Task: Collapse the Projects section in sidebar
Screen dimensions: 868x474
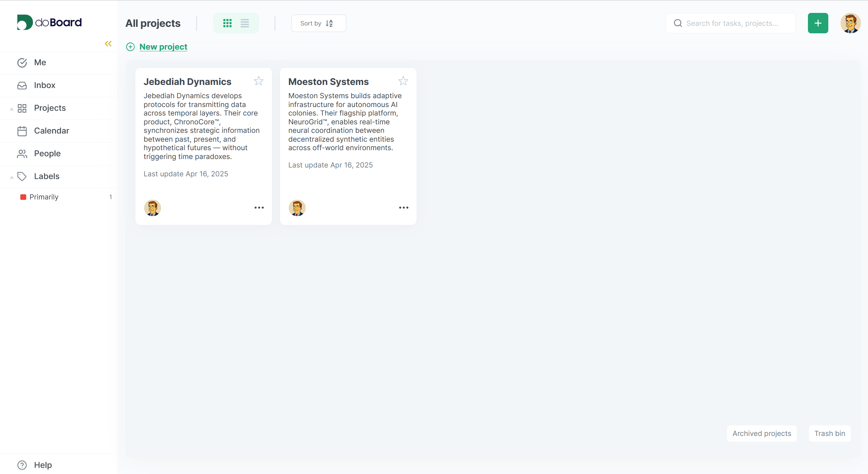Action: point(11,108)
